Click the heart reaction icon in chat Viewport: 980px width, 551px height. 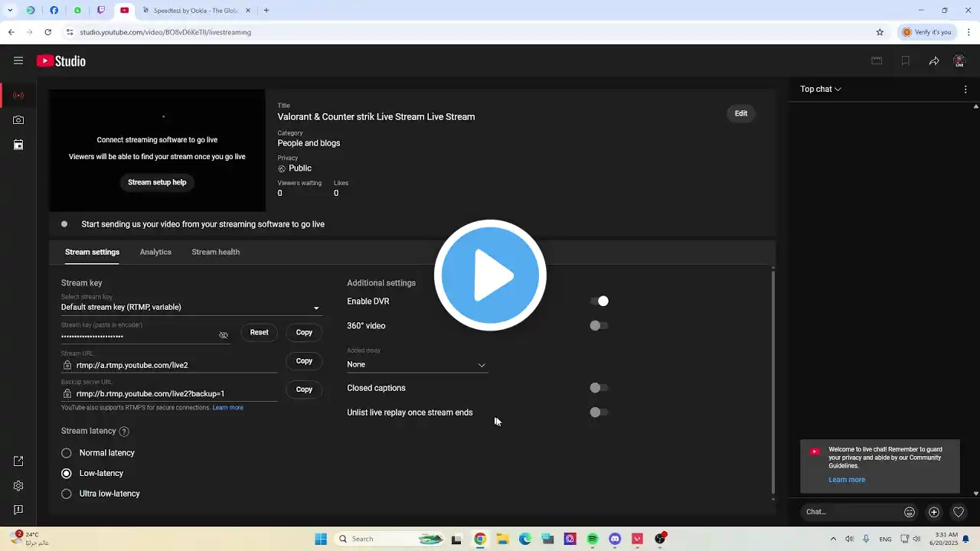pyautogui.click(x=959, y=512)
